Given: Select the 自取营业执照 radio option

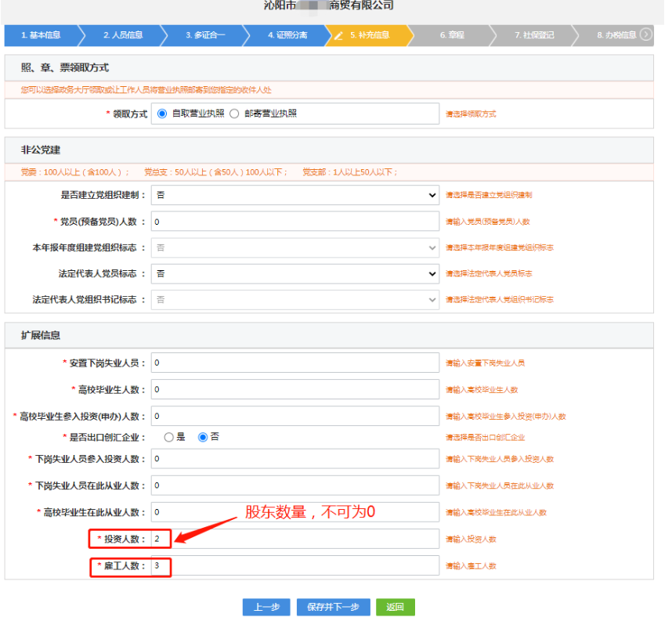Looking at the screenshot, I should pyautogui.click(x=161, y=114).
